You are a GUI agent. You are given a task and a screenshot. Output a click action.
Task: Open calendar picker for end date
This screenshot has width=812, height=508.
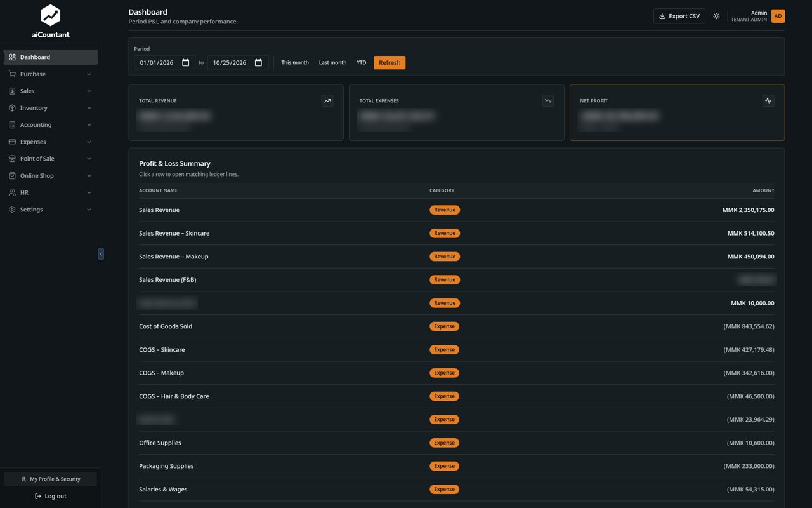tap(259, 63)
